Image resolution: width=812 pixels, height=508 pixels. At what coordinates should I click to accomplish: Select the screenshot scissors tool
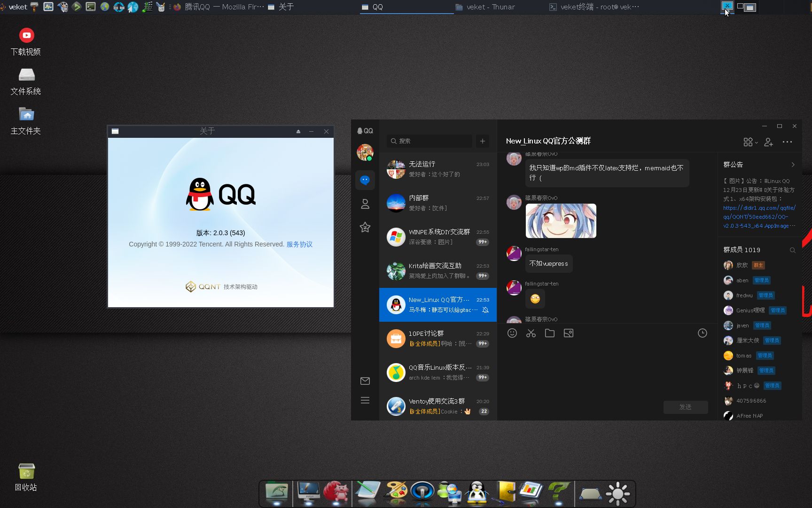click(531, 333)
